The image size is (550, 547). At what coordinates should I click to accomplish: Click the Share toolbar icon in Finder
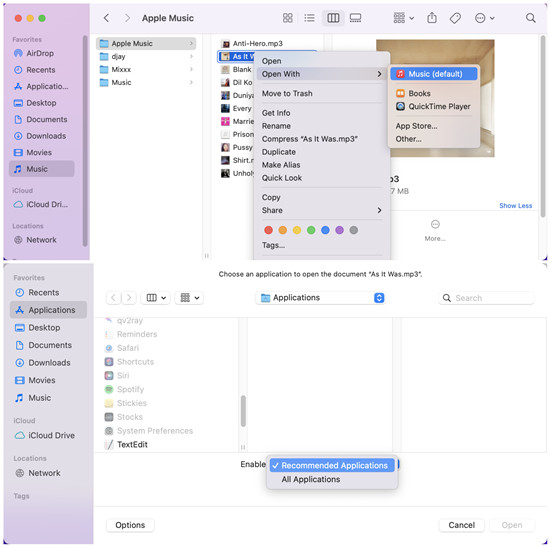tap(432, 18)
